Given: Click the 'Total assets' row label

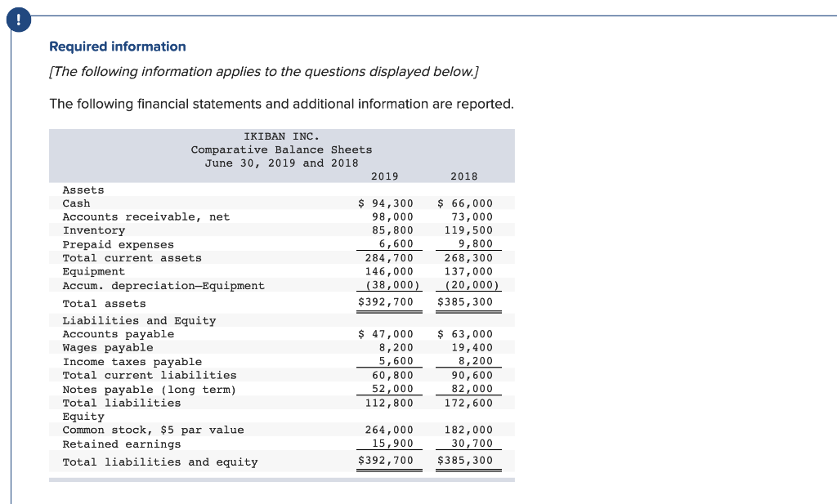Looking at the screenshot, I should pos(104,304).
